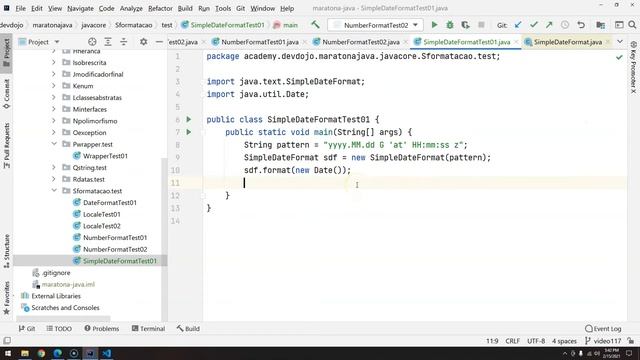Open the Windows Start menu

click(x=8, y=353)
